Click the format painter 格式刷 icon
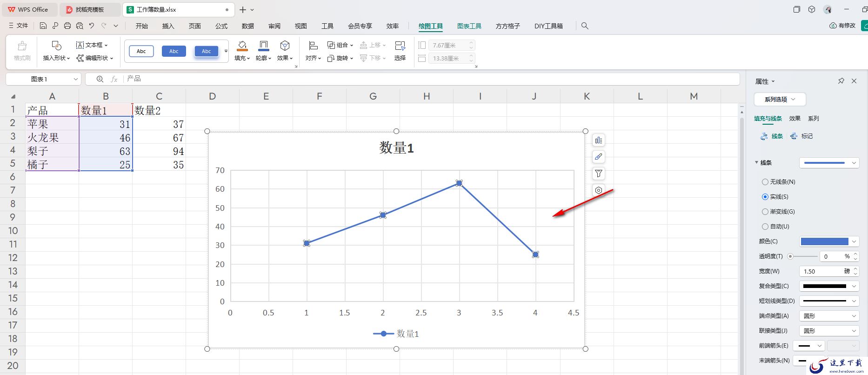This screenshot has width=868, height=375. [22, 46]
